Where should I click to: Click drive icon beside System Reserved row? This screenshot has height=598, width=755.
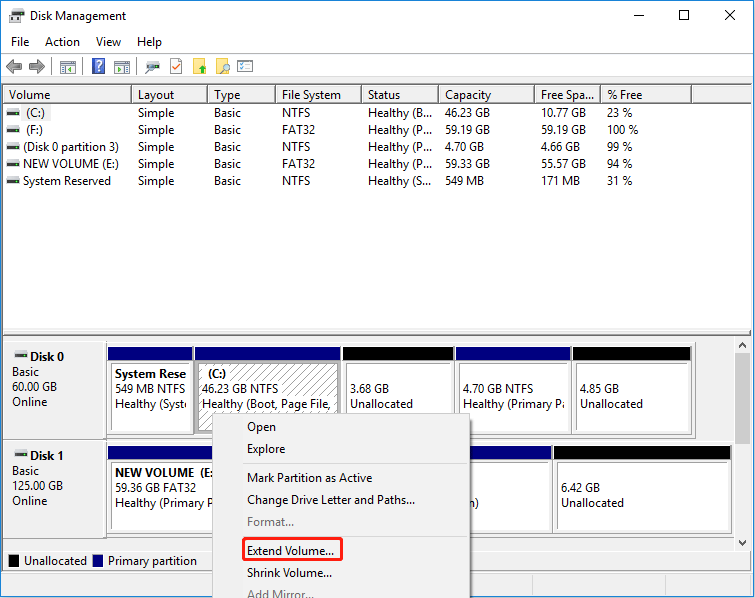pos(13,181)
